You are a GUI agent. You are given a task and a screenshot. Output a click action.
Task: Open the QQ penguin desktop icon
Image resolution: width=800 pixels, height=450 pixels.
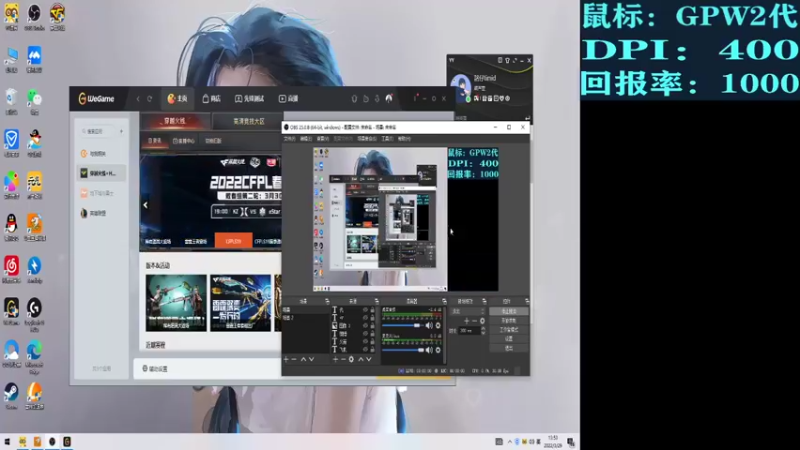pos(11,227)
